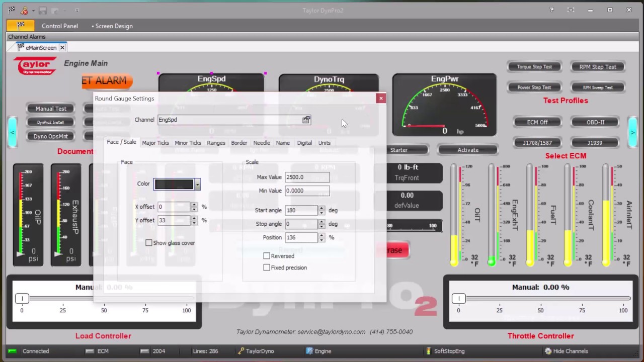Click the Hide Channels gear icon
The width and height of the screenshot is (644, 362).
(548, 351)
